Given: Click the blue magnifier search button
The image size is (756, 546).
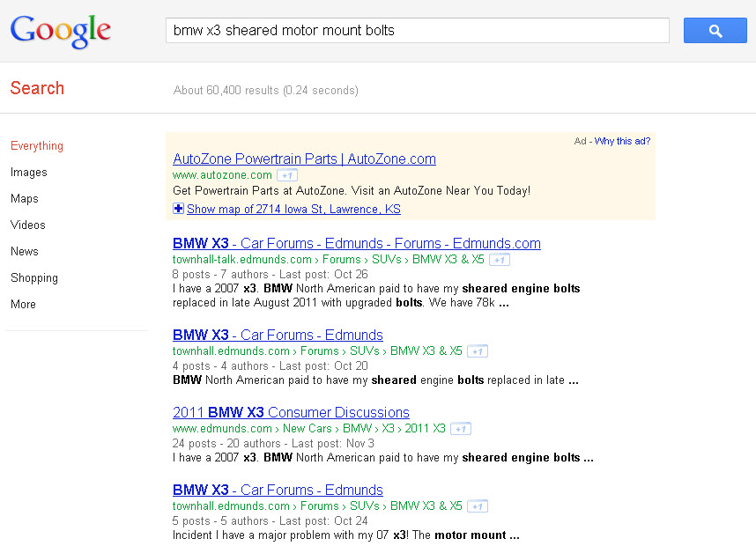Looking at the screenshot, I should tap(715, 30).
